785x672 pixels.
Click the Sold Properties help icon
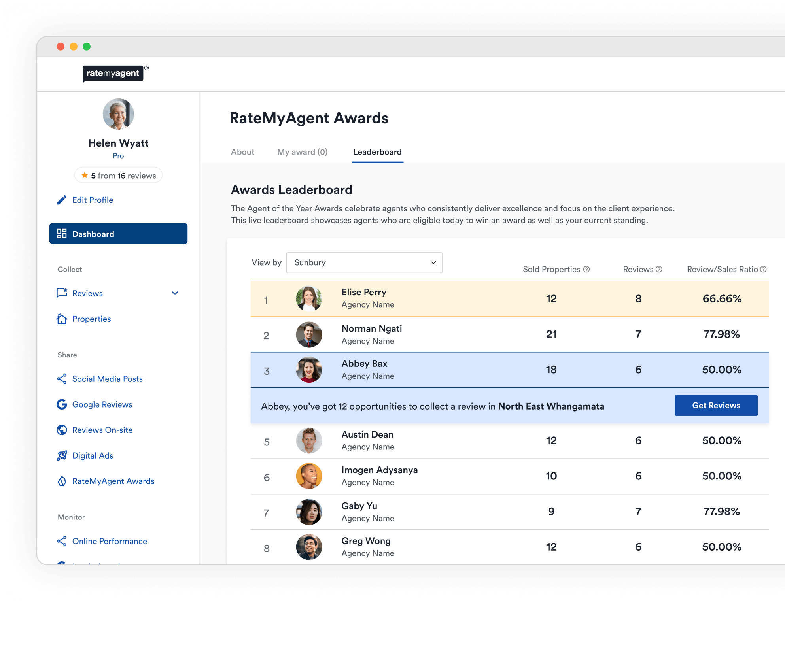(586, 269)
